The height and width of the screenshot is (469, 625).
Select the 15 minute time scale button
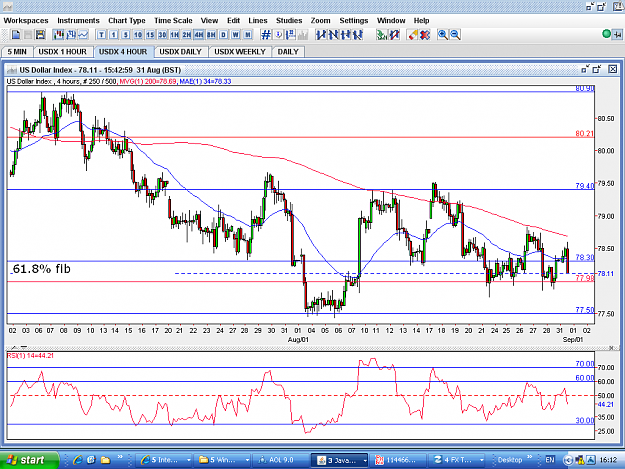[x=150, y=35]
